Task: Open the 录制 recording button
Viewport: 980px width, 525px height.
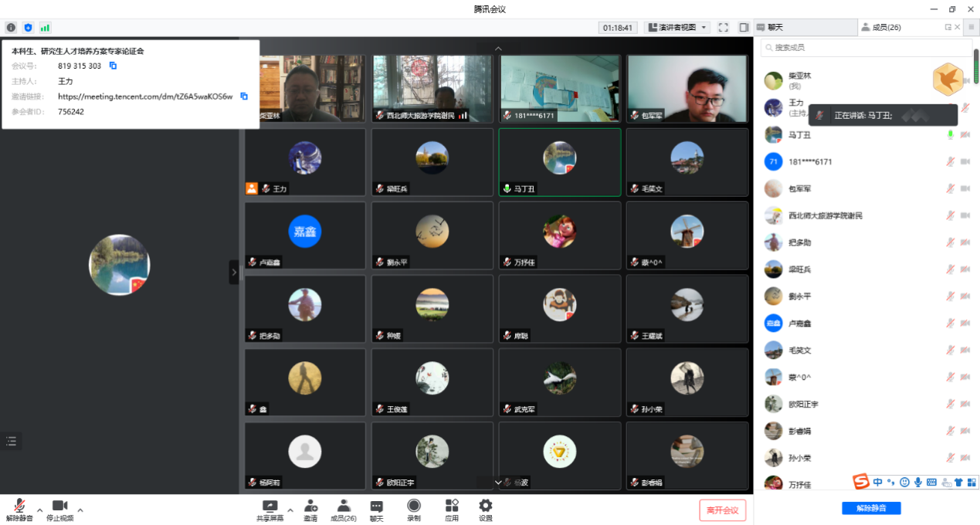Action: click(x=414, y=510)
